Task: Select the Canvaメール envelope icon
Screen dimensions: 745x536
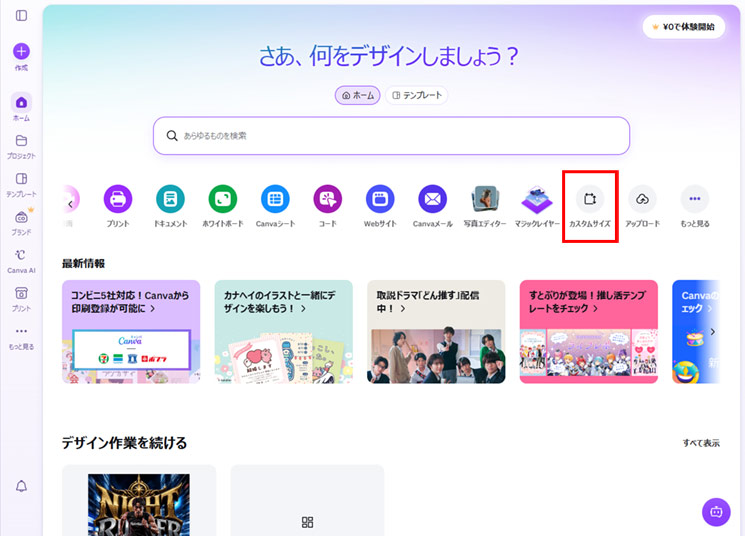Action: click(432, 199)
